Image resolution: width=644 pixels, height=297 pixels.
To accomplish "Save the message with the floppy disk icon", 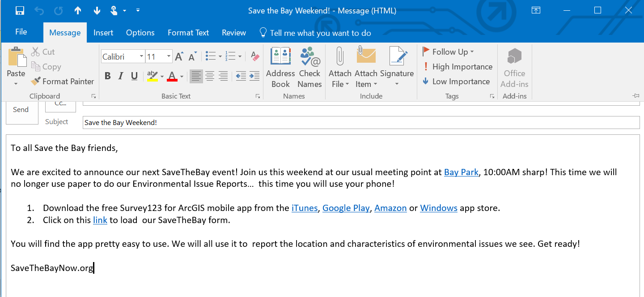I will tap(20, 10).
